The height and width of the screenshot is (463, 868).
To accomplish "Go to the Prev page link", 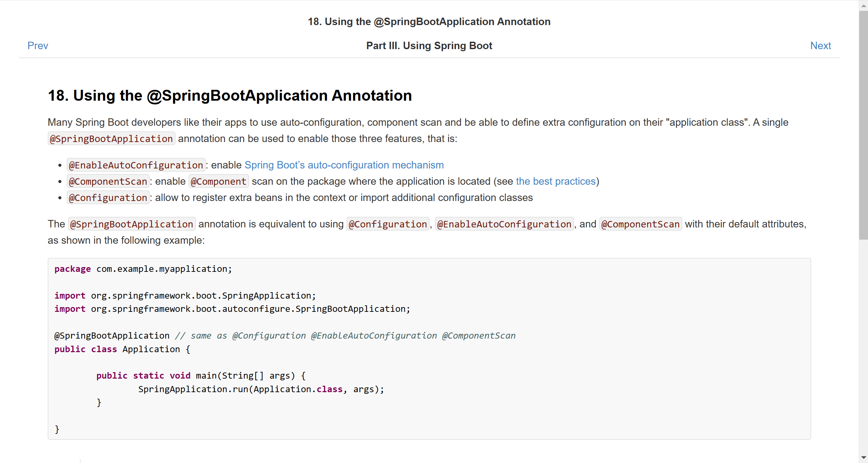I will tap(38, 45).
